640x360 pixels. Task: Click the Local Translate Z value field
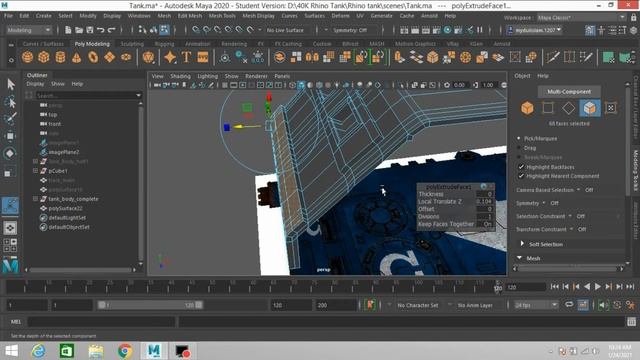click(484, 201)
